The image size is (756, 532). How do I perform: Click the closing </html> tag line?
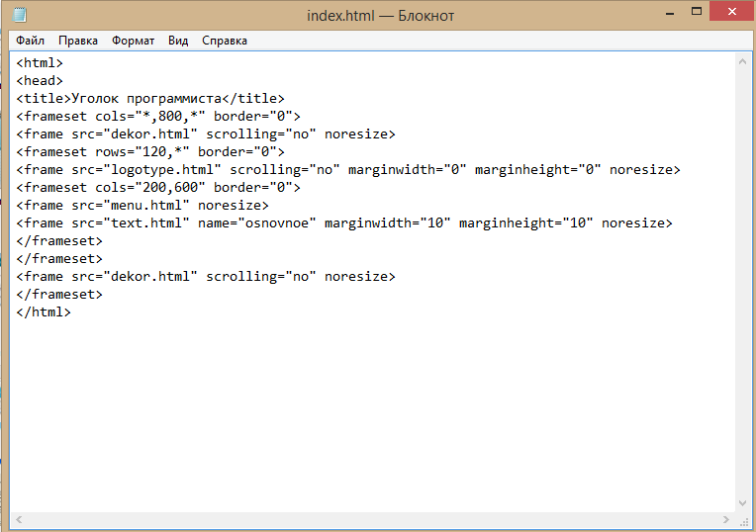[x=44, y=311]
